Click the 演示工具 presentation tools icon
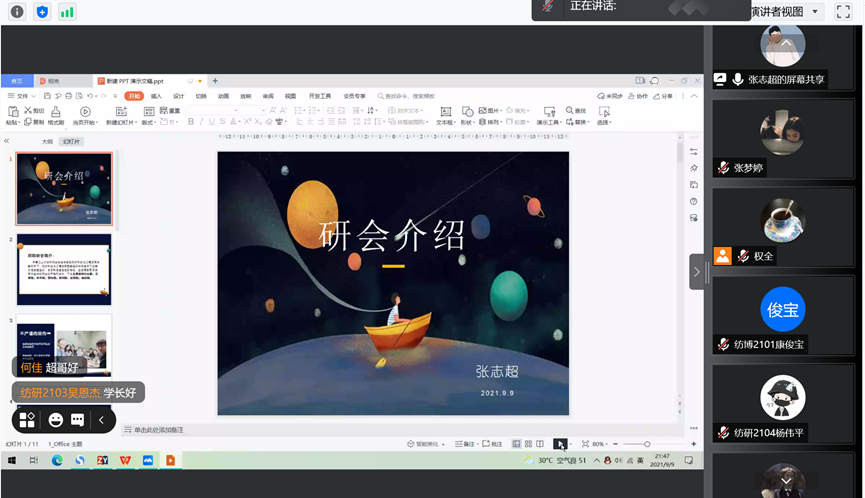 point(549,112)
